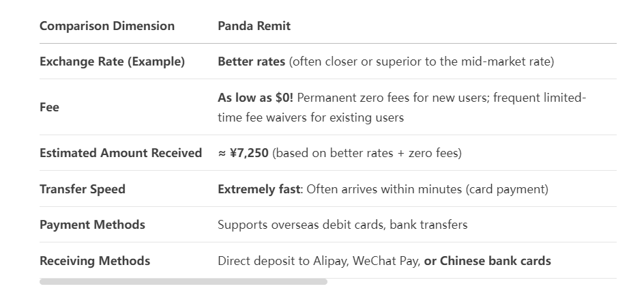
Task: Select the Transfer Speed row label
Action: 82,189
